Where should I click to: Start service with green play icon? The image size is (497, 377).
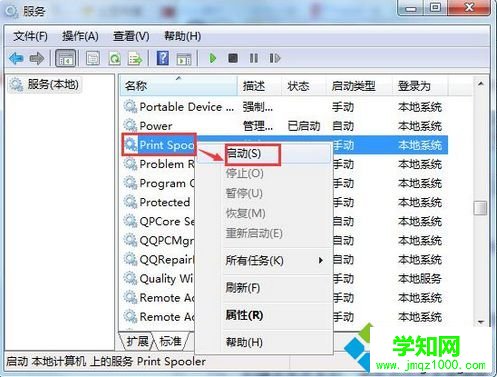pyautogui.click(x=212, y=59)
